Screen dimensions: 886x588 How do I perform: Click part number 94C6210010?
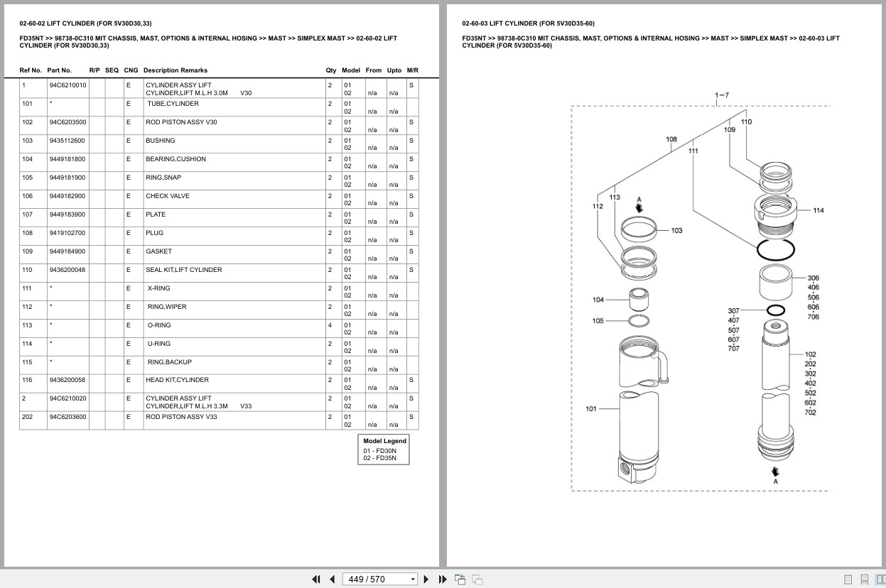click(x=67, y=85)
